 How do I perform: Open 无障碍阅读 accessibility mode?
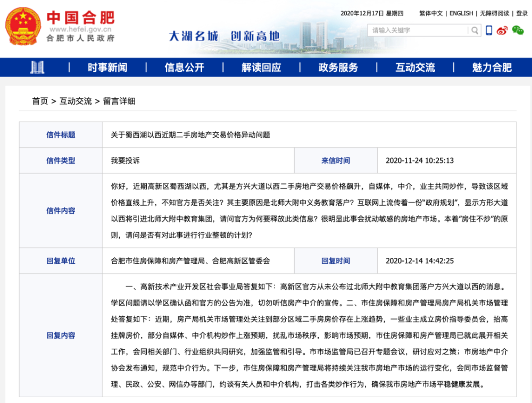pos(494,13)
